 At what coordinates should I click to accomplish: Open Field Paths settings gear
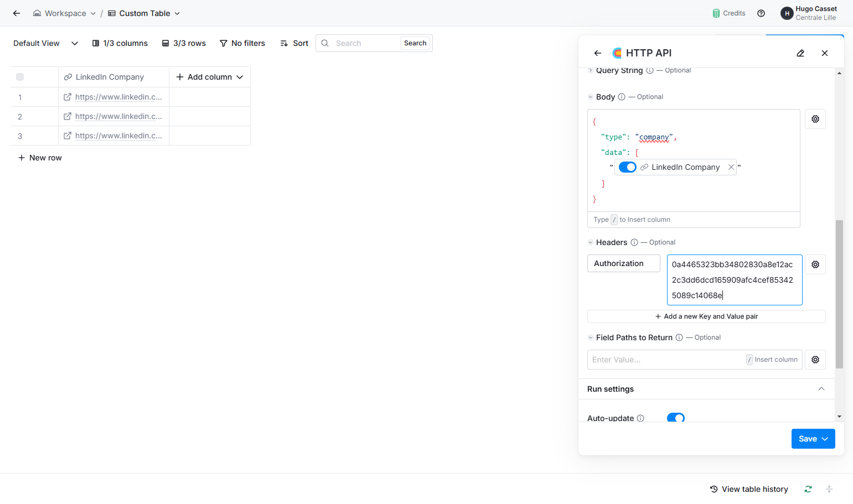click(x=815, y=360)
